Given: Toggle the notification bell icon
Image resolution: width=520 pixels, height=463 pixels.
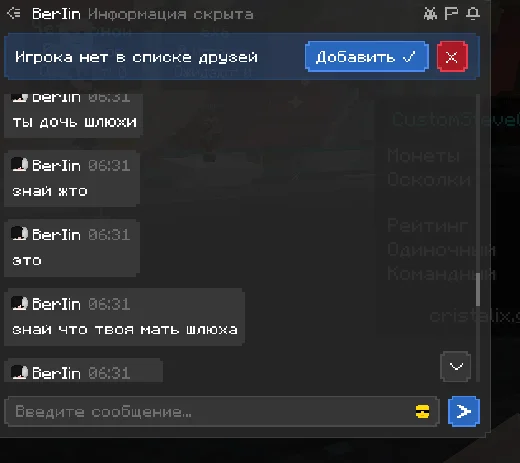Looking at the screenshot, I should click(x=473, y=14).
